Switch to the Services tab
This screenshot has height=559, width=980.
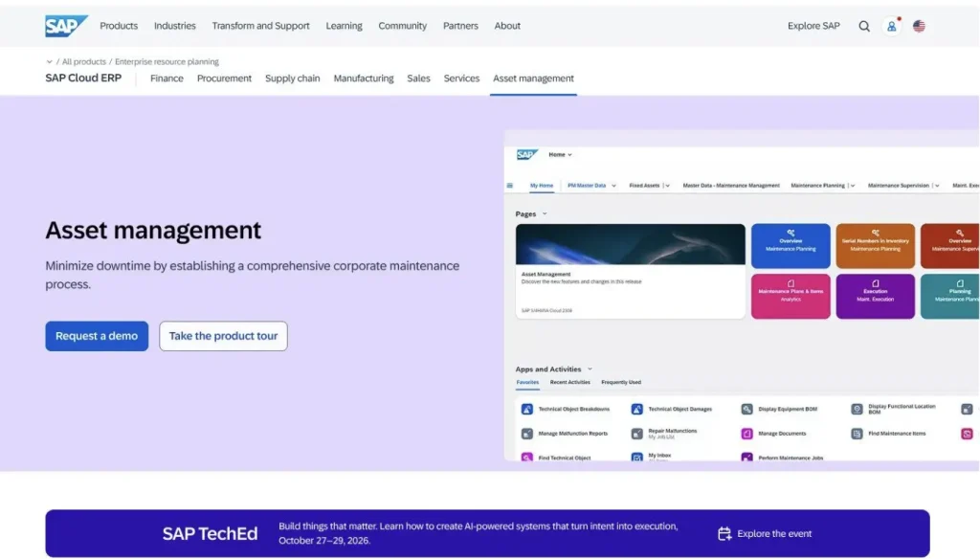[x=462, y=78]
